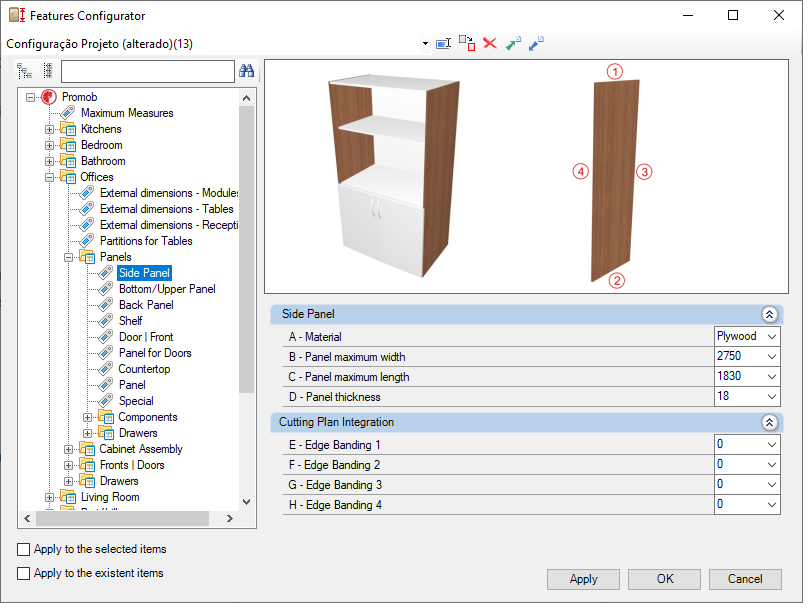Click the green export arrow icon
This screenshot has height=613, width=812.
click(x=513, y=43)
